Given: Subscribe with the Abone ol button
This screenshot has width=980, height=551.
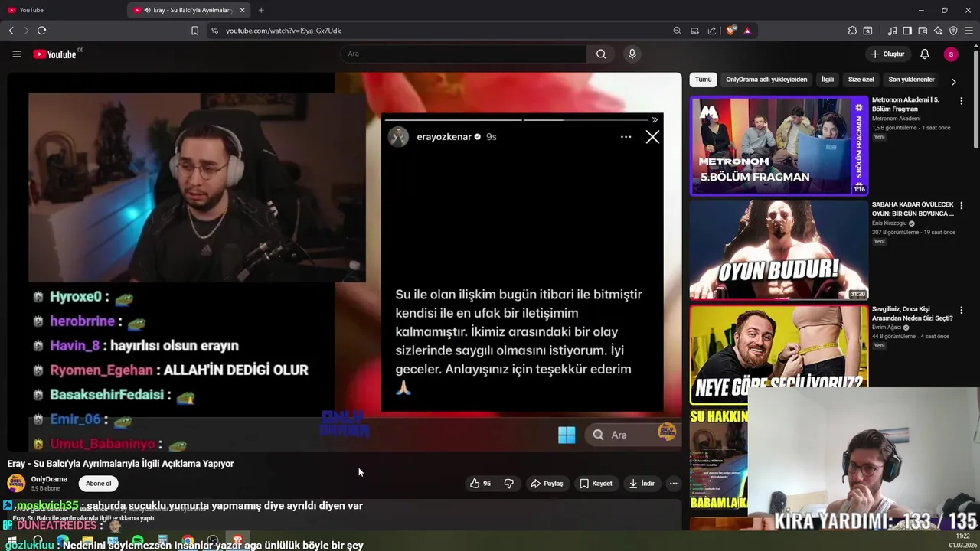Looking at the screenshot, I should tap(98, 484).
